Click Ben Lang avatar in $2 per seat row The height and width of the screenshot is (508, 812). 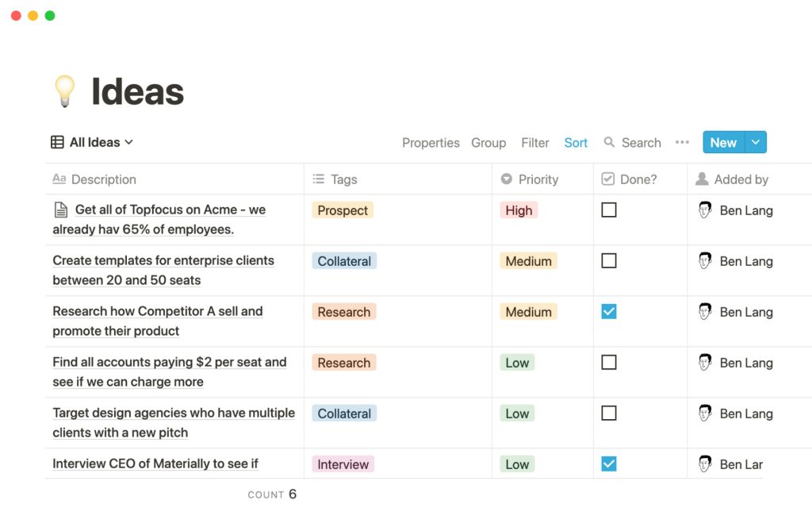tap(705, 362)
